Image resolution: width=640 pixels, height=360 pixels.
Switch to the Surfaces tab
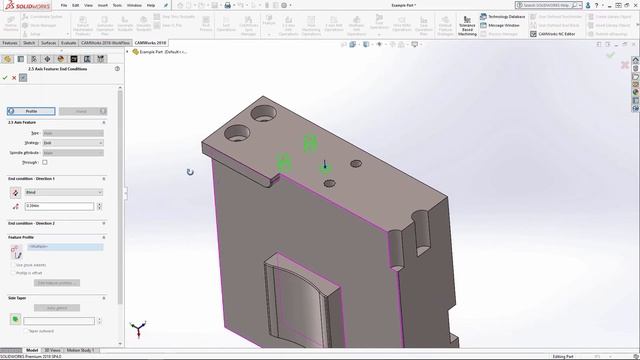click(x=48, y=43)
